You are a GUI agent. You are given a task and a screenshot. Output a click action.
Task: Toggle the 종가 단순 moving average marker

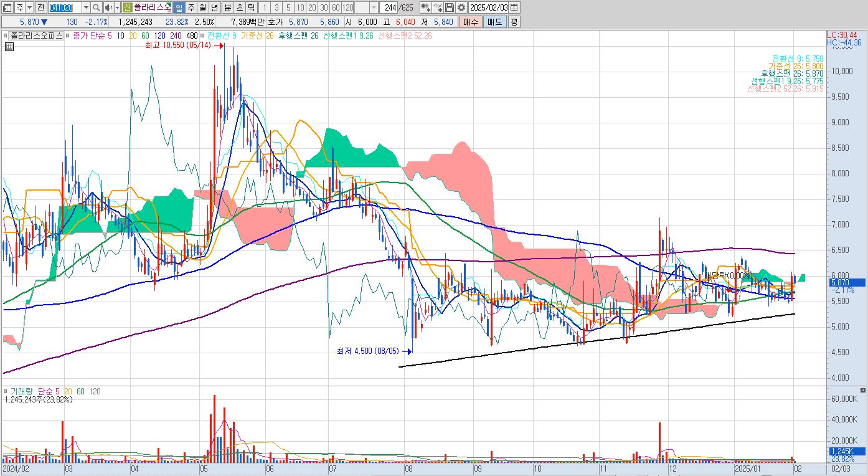(68, 36)
